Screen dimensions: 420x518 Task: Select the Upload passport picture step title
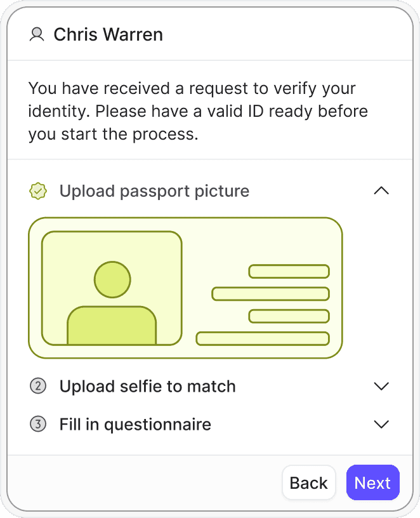tap(154, 191)
